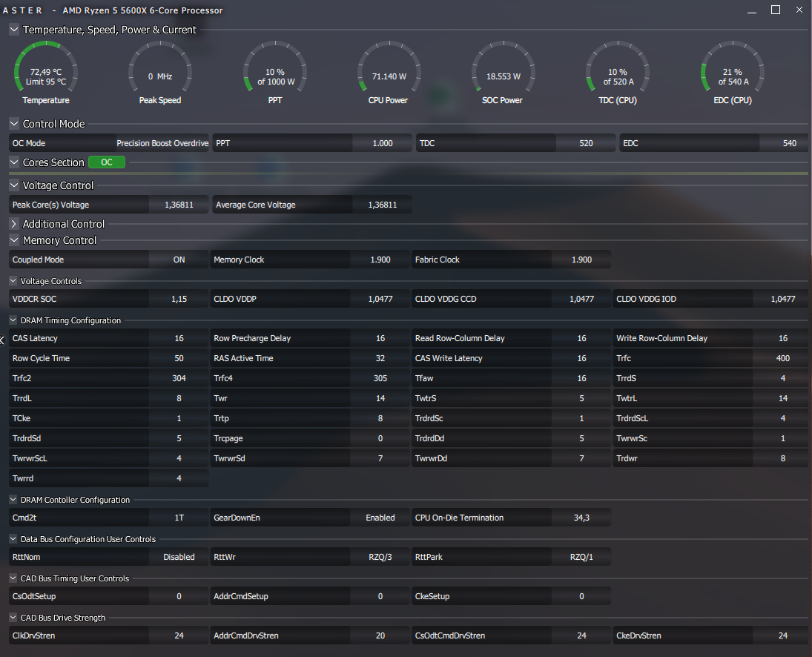Click Peak Core(s) Voltage value 1,36811
This screenshot has width=812, height=657.
tap(179, 205)
